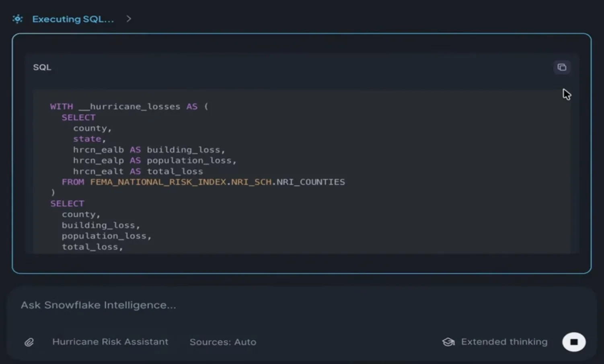Screen dimensions: 604x364
Task: Select the Hurricane Risk Assistant agent
Action: 110,341
